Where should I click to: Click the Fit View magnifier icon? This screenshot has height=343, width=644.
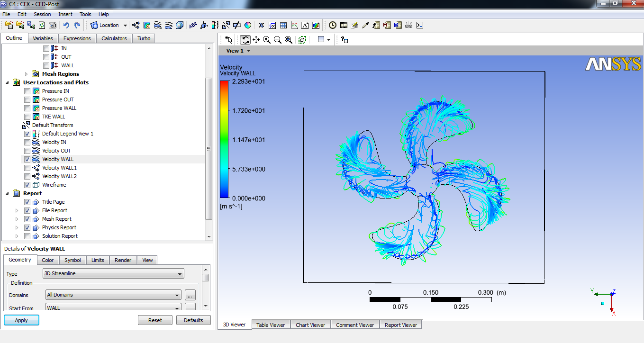pos(289,40)
